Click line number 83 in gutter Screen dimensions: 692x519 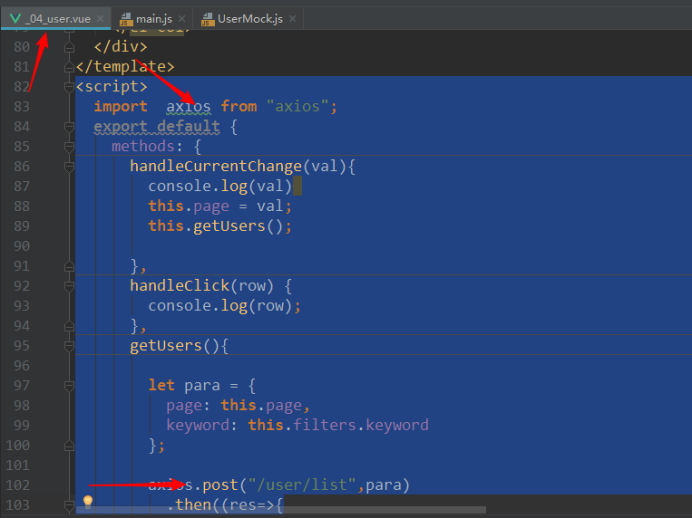(x=22, y=107)
